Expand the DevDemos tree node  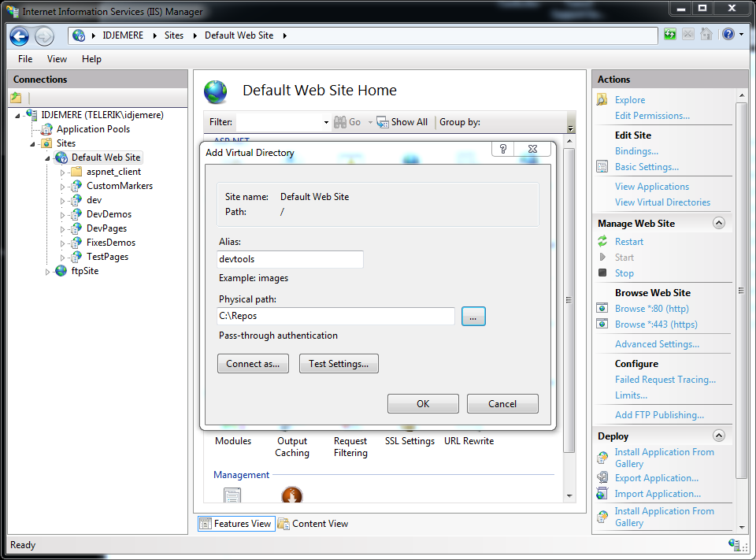coord(63,214)
